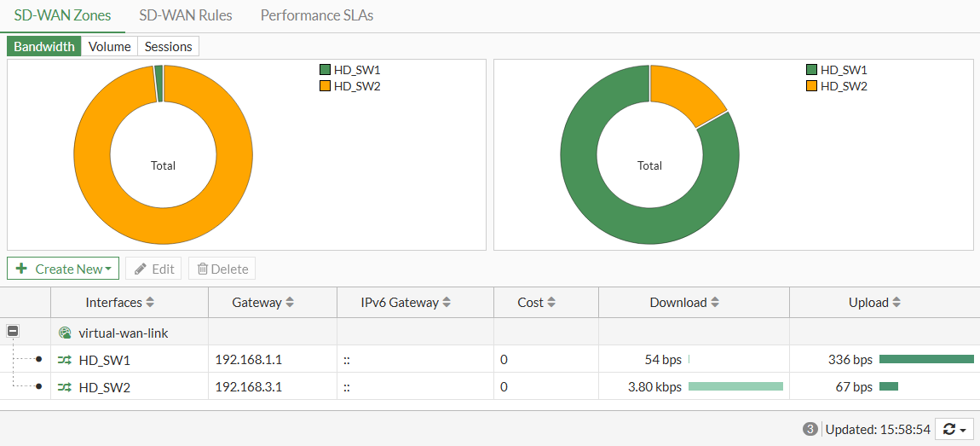The width and height of the screenshot is (980, 446).
Task: Sort by the Gateway column sort icon
Action: click(290, 303)
